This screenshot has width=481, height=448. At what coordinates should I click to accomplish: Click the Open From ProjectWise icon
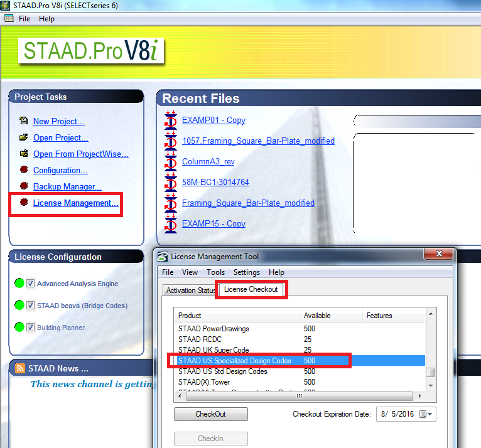[x=24, y=153]
